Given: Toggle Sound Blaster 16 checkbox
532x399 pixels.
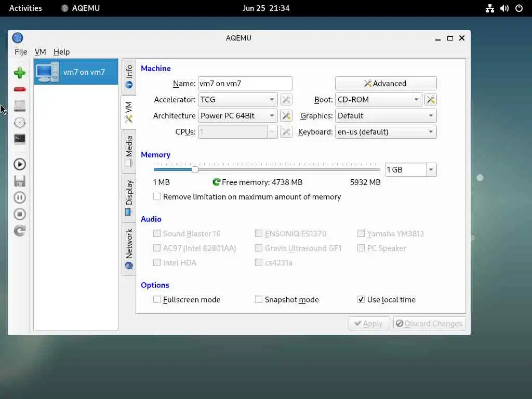Looking at the screenshot, I should (157, 233).
